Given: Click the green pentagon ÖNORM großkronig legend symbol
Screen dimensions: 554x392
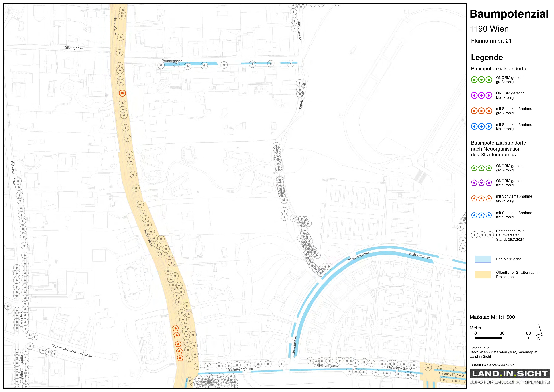Looking at the screenshot, I should (481, 168).
